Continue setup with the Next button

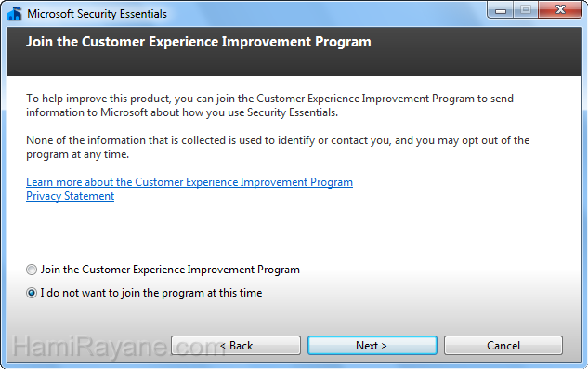point(372,346)
